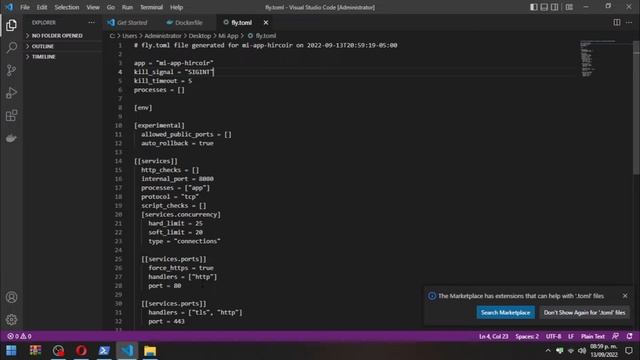Open the Source Control view
Viewport: 640px width, 360px height.
tap(11, 70)
